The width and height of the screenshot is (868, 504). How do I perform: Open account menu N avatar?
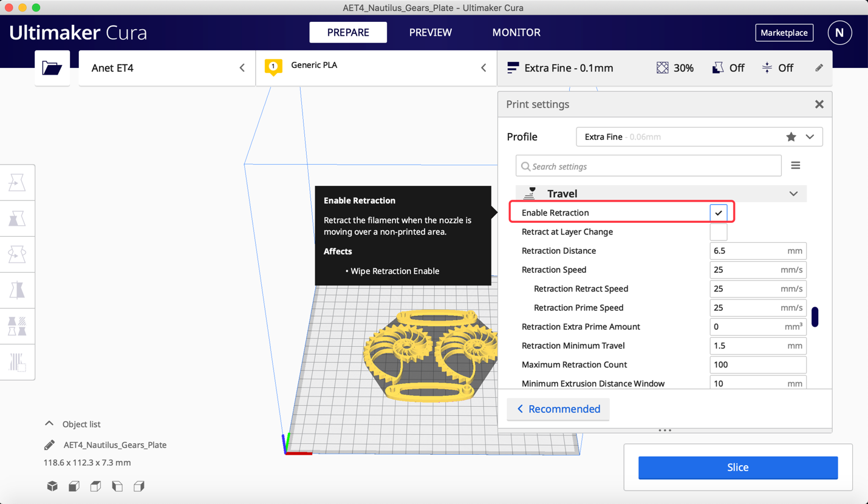click(x=839, y=33)
